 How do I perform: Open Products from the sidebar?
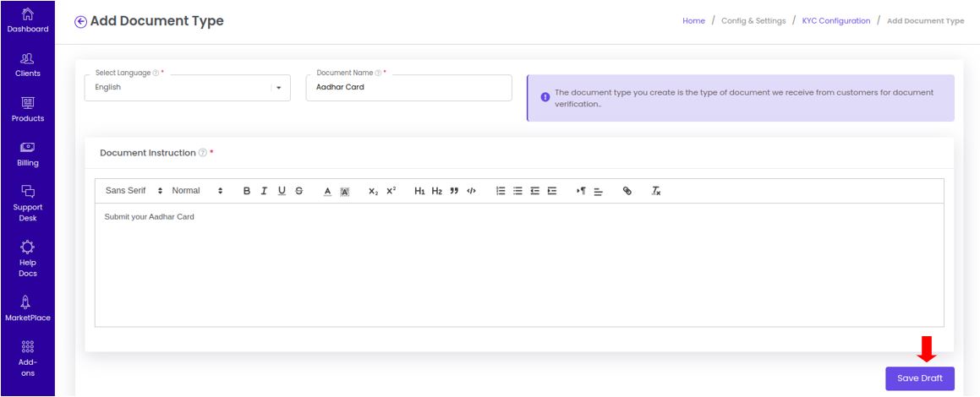point(28,110)
